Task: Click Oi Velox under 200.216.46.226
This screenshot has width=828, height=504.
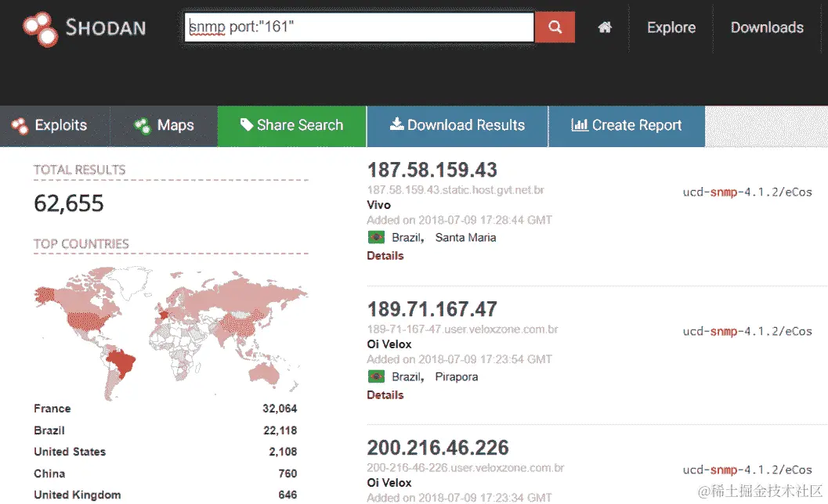Action: tap(389, 482)
